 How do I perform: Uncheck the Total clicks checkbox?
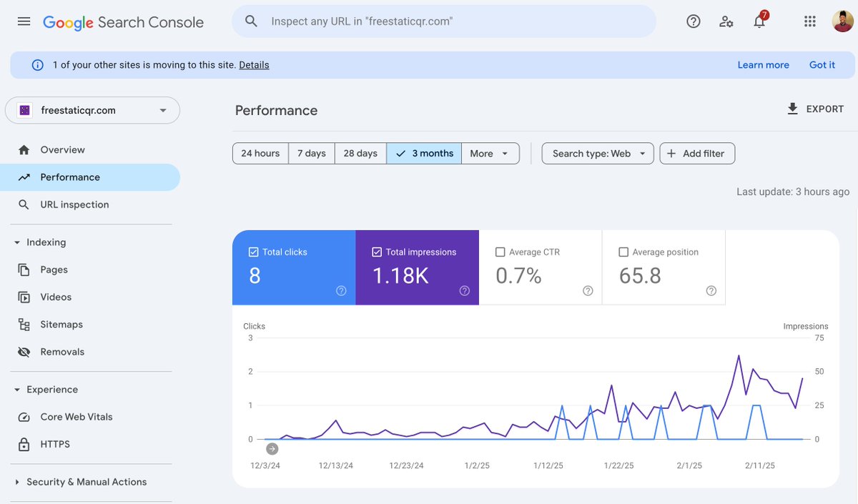click(x=253, y=252)
